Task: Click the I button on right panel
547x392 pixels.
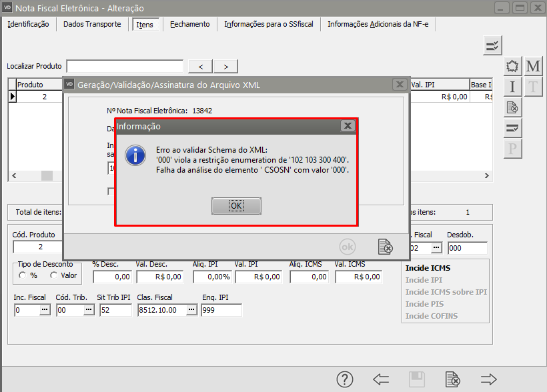Action: point(512,86)
